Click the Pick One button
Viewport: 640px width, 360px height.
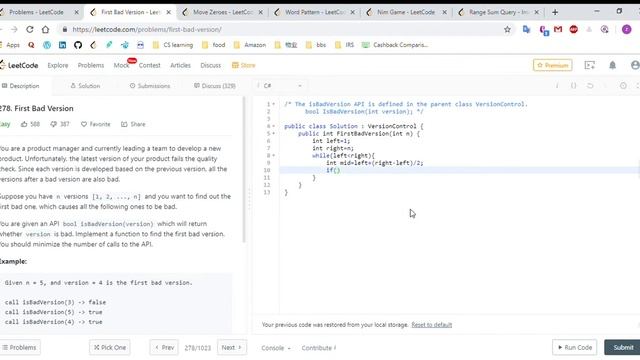pos(110,348)
